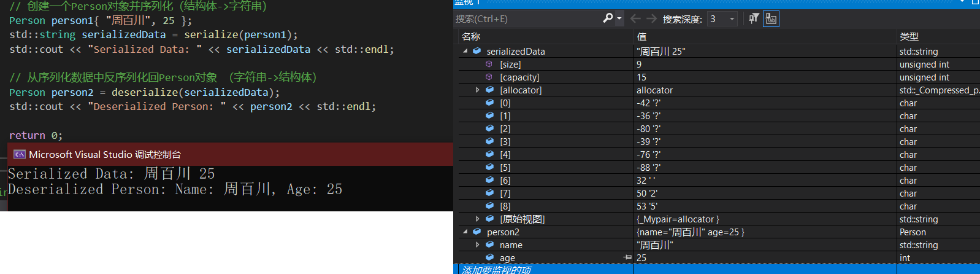
Task: Click the cube icon of element [8]
Action: click(x=489, y=206)
